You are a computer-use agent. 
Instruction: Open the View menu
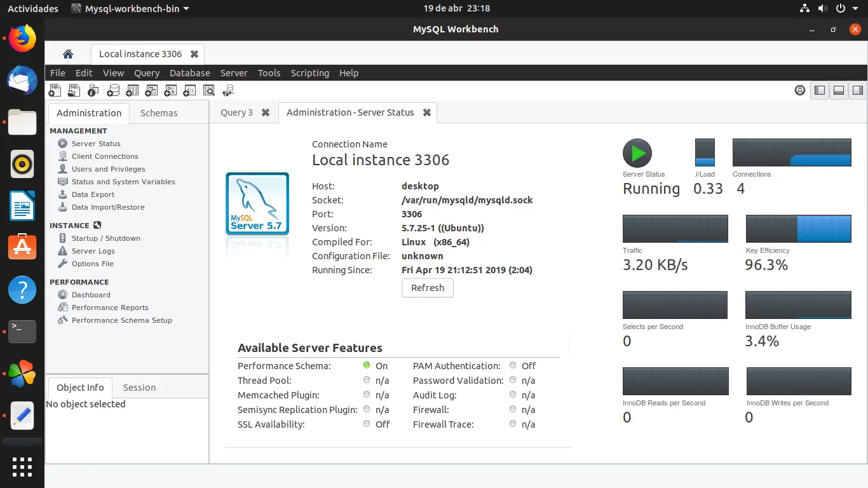pos(114,73)
